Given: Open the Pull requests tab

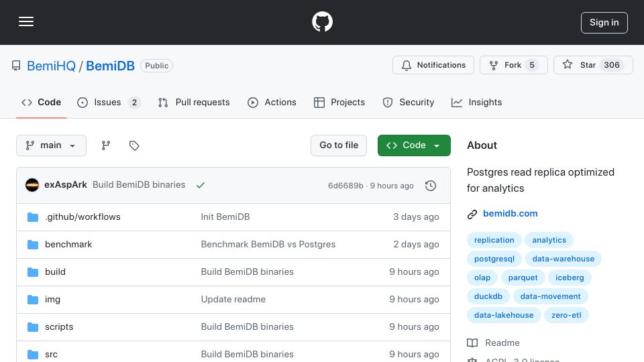Looking at the screenshot, I should pos(194,102).
